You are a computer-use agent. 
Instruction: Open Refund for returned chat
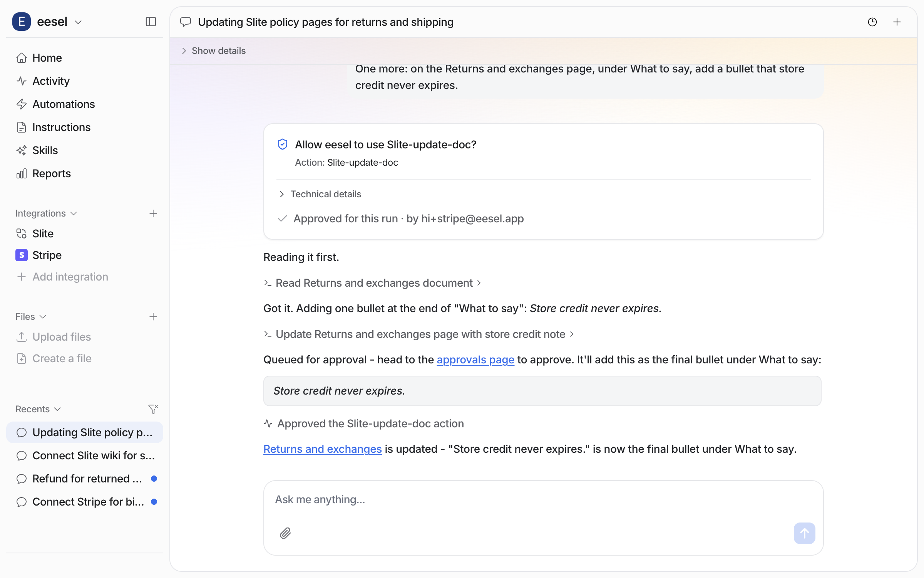[85, 479]
